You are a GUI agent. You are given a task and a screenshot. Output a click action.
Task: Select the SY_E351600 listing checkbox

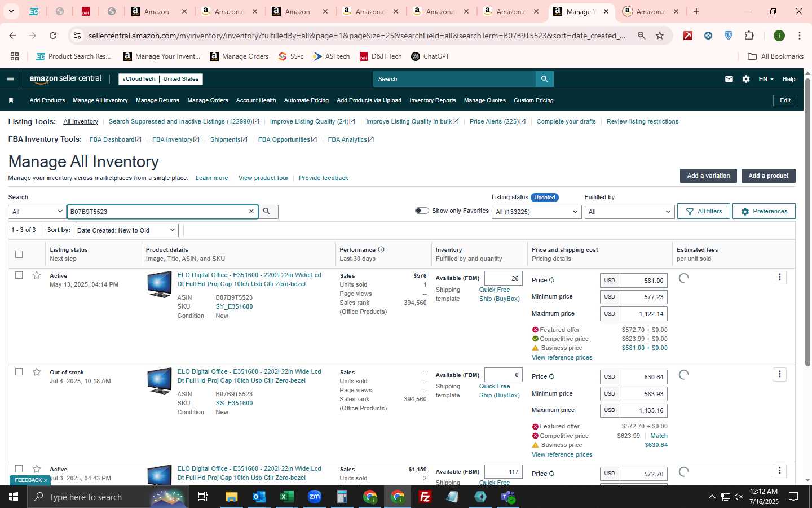(x=19, y=275)
